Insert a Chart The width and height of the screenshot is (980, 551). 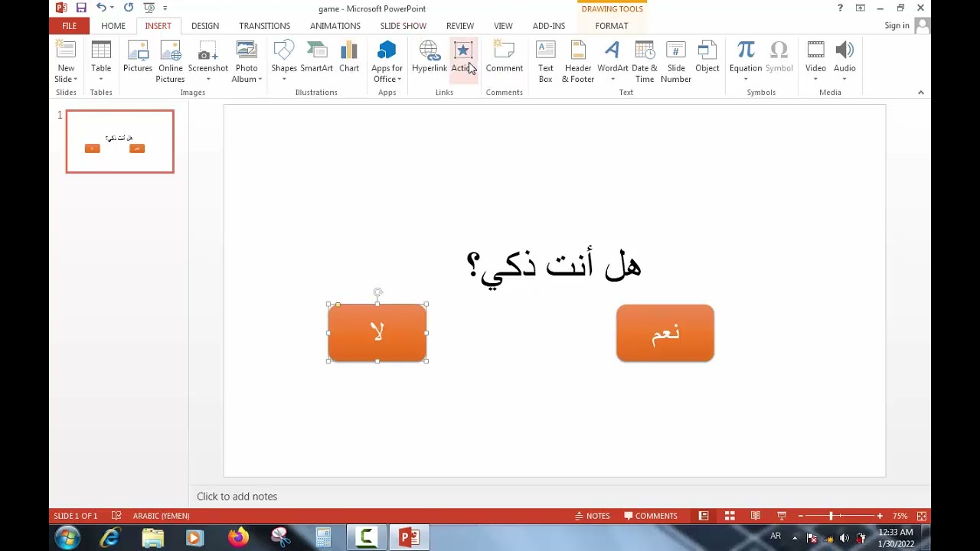(x=349, y=58)
